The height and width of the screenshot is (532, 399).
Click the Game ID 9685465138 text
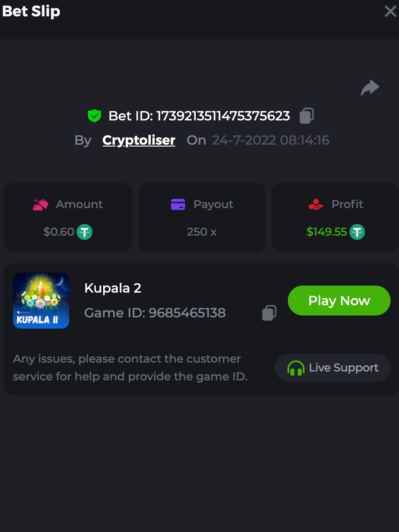pos(155,313)
